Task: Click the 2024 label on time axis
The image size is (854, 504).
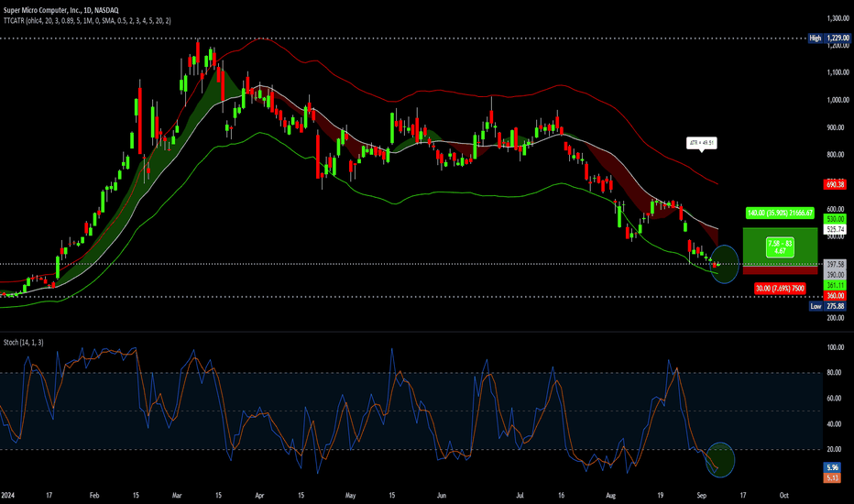Action: click(7, 495)
